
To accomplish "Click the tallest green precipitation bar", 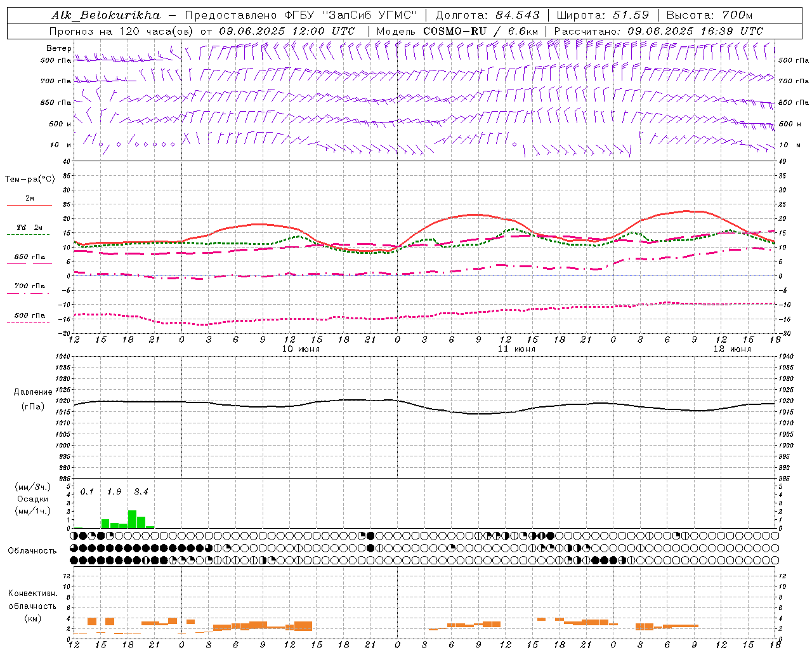I will pos(132,519).
